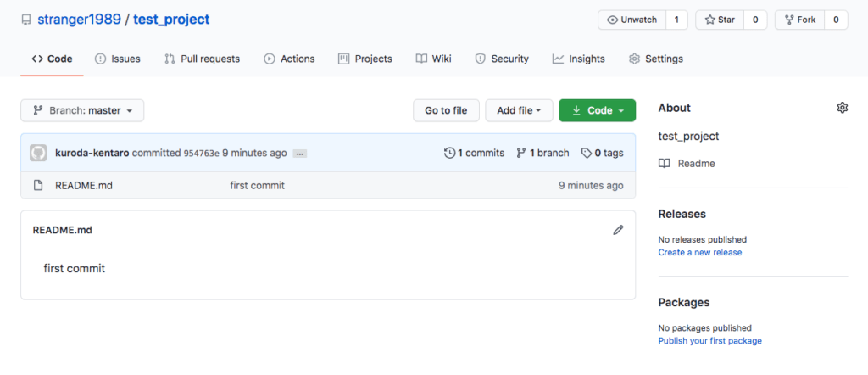Click the Go to file button

446,110
